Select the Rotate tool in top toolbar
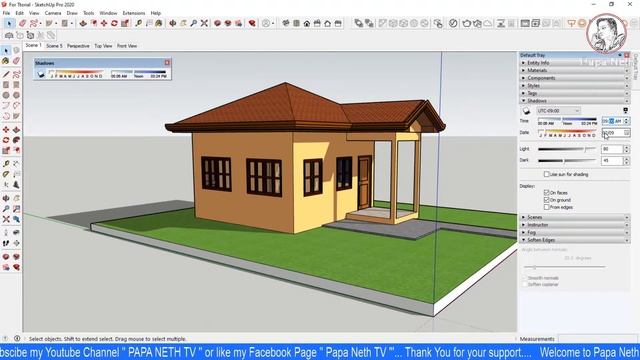640x360 pixels. point(114,24)
